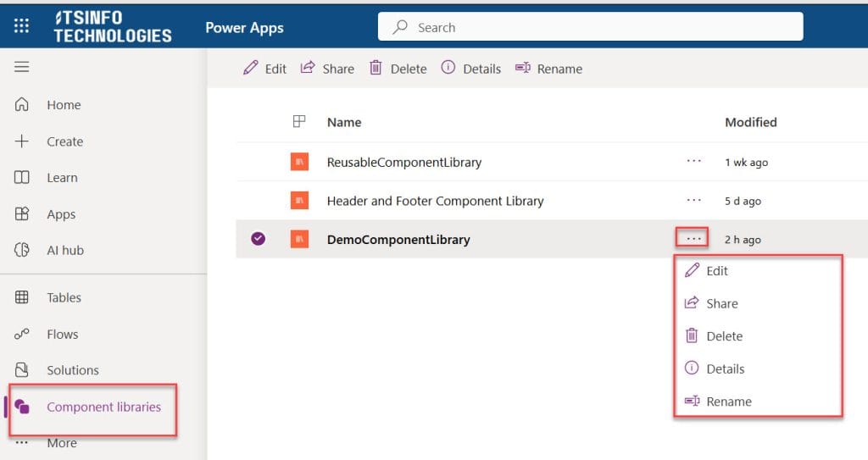The image size is (868, 460).
Task: Navigate to Apps in sidebar
Action: click(61, 214)
